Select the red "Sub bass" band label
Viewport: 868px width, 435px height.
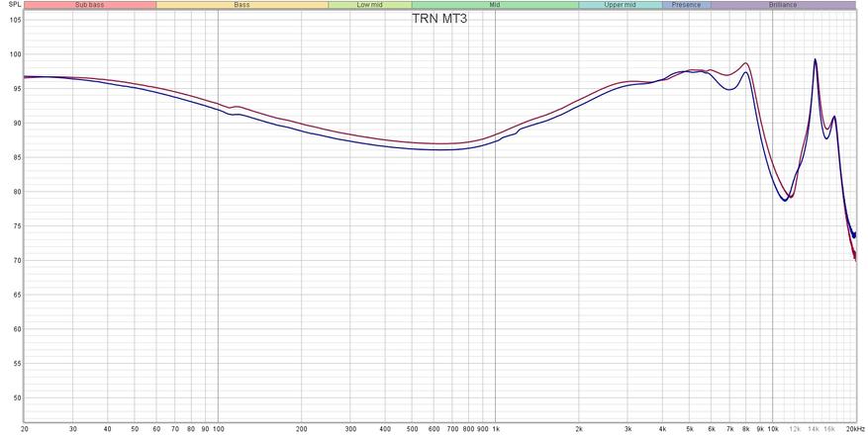point(90,5)
